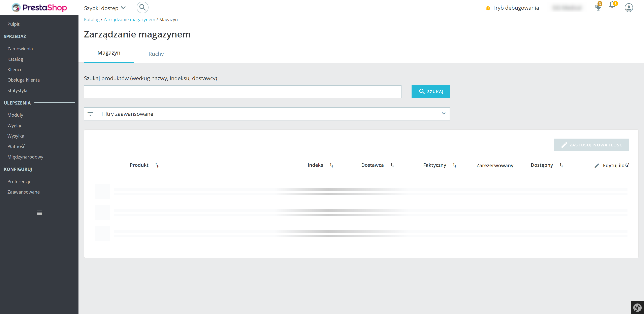This screenshot has height=314, width=644.
Task: Focus the product search input field
Action: point(243,92)
